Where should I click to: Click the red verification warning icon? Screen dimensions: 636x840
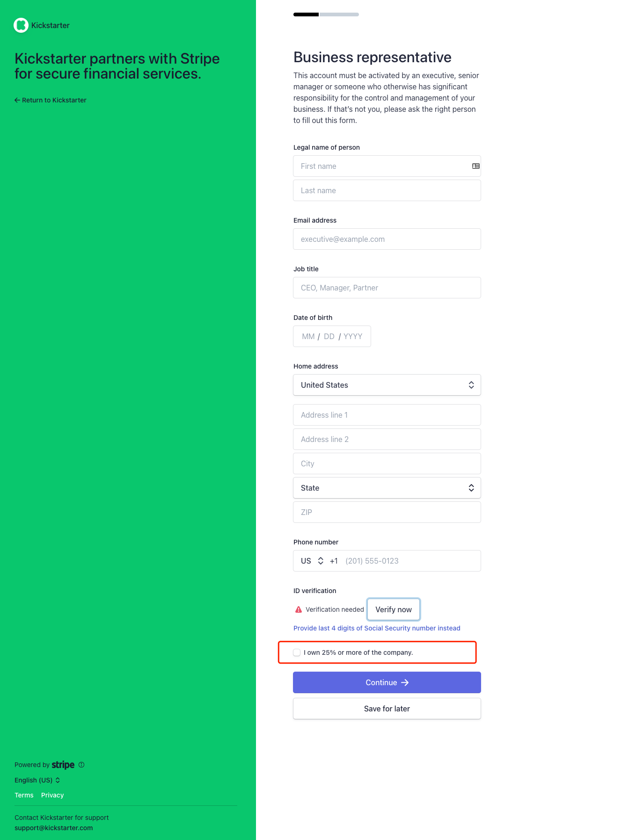point(299,609)
